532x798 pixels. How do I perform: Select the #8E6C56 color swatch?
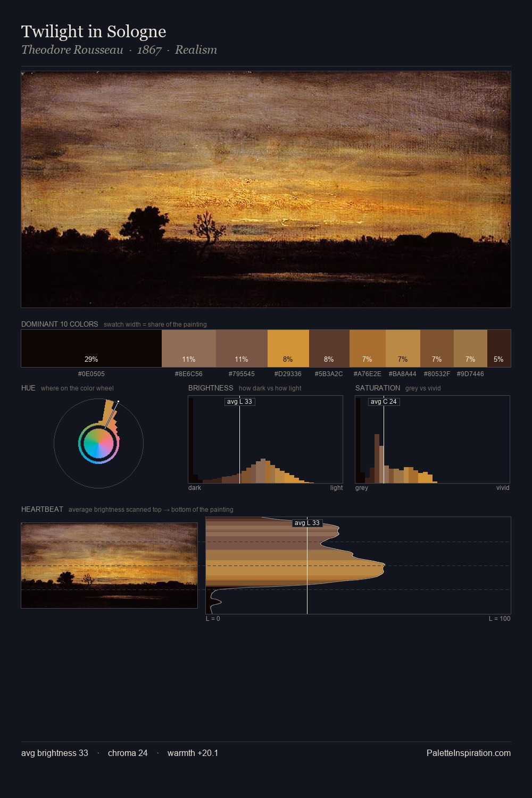(189, 348)
